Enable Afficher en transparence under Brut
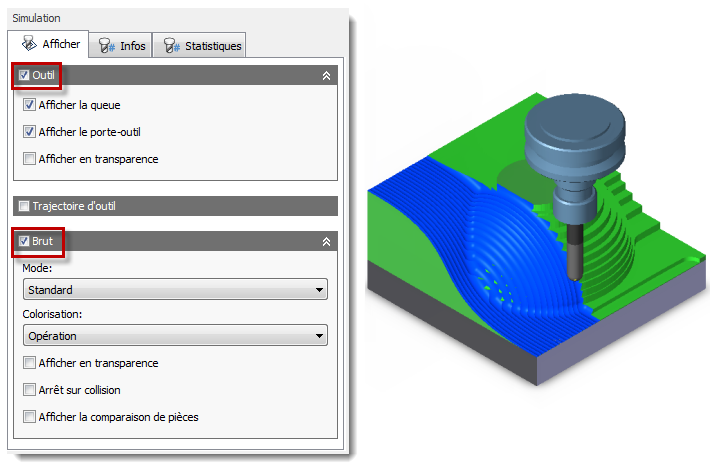This screenshot has width=710, height=466. tap(29, 363)
